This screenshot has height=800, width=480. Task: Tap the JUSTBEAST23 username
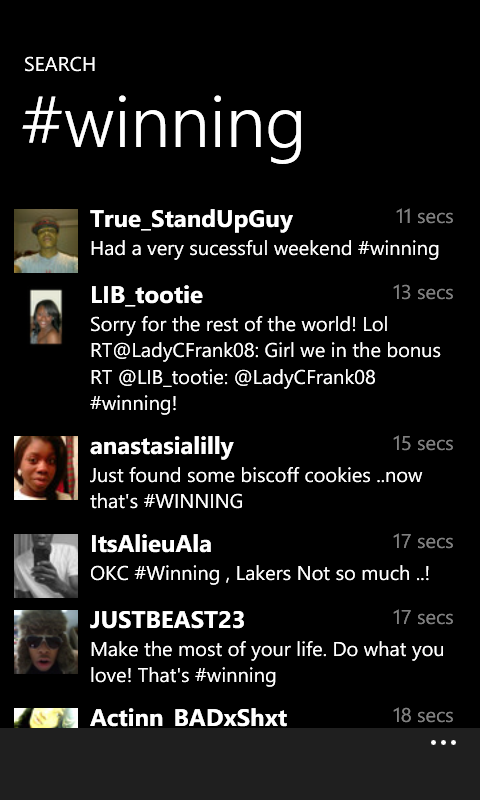pos(167,620)
